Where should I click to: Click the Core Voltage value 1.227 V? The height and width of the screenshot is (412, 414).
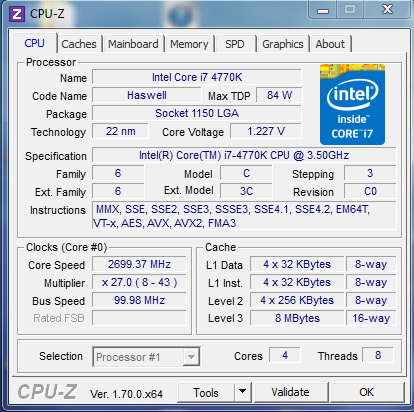pos(266,131)
